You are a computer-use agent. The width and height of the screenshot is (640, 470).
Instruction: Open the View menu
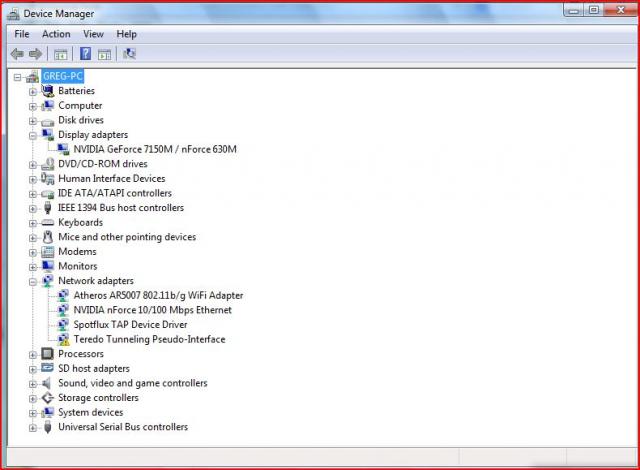pyautogui.click(x=93, y=34)
